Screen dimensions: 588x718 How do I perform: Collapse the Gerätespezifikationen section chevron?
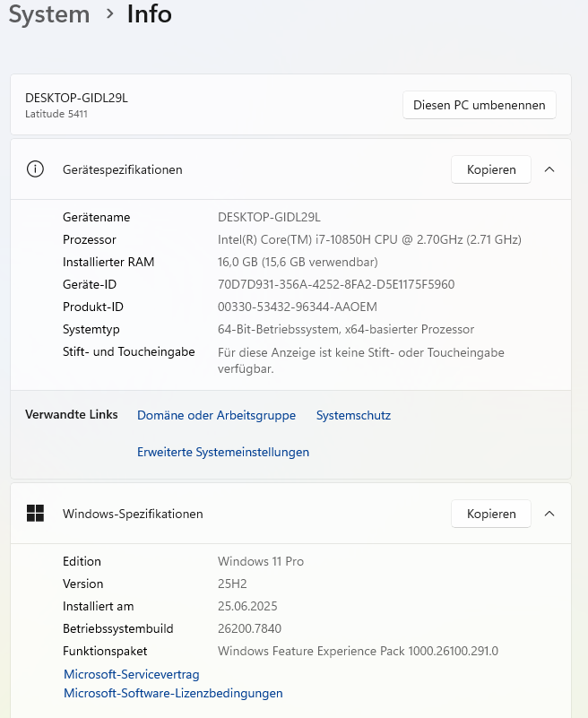[549, 169]
